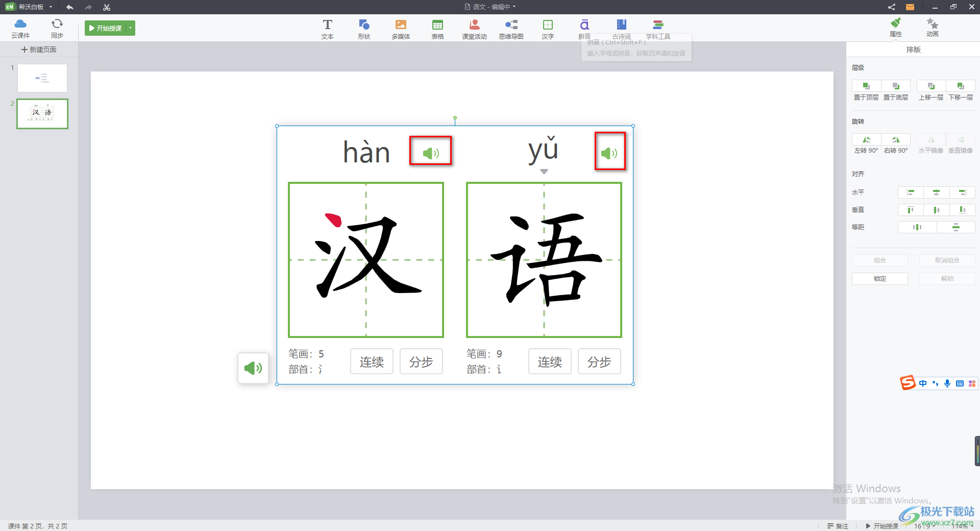Open the 云课件 cloud courseware icon
Image resolution: width=980 pixels, height=531 pixels.
(x=20, y=28)
